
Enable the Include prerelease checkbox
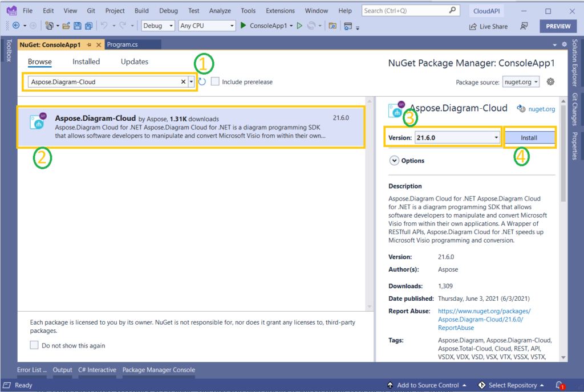[x=215, y=81]
